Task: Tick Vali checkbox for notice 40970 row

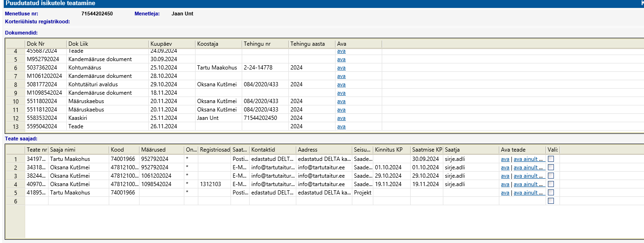Action: pyautogui.click(x=551, y=184)
